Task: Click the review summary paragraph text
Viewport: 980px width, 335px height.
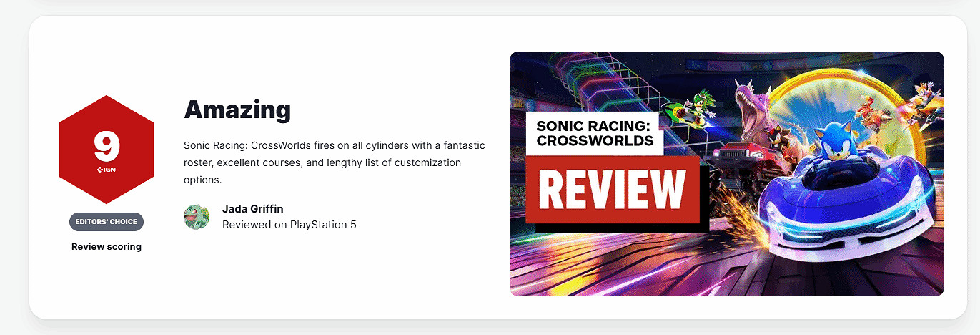Action: (x=334, y=162)
